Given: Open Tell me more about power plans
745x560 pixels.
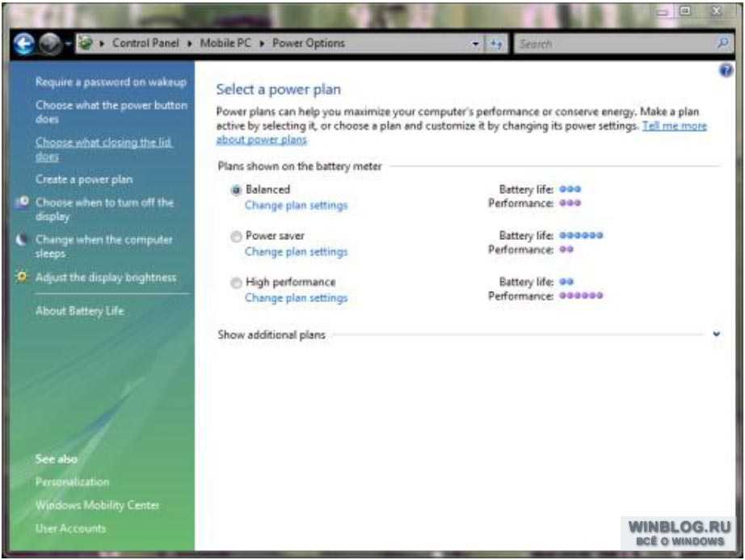Looking at the screenshot, I should (674, 126).
